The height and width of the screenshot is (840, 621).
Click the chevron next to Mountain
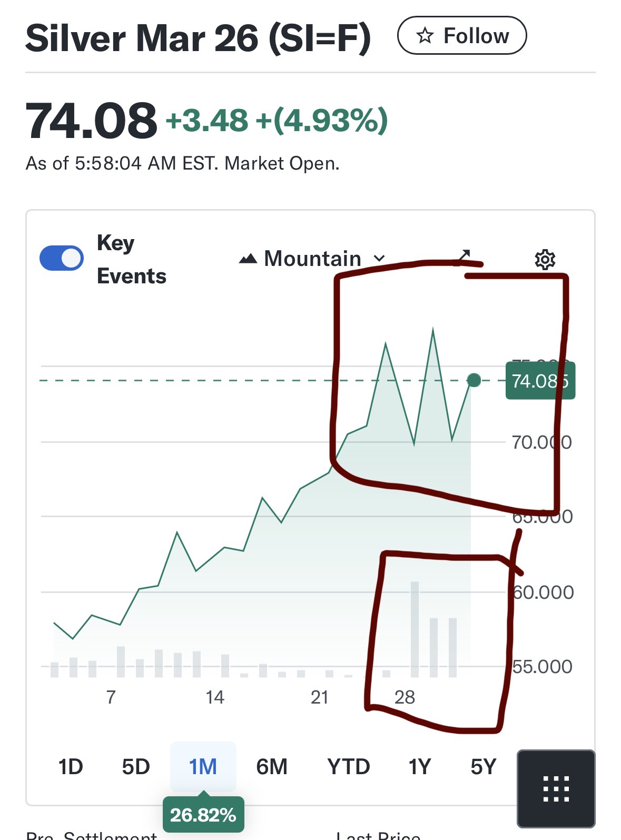tap(379, 259)
